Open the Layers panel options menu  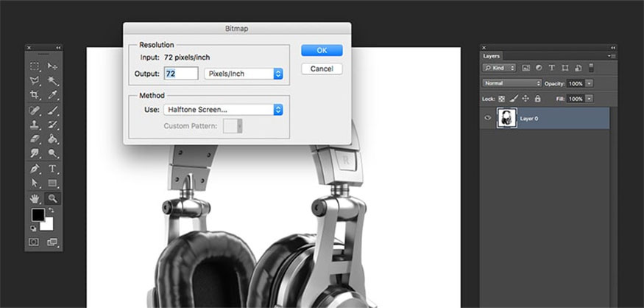[x=612, y=56]
